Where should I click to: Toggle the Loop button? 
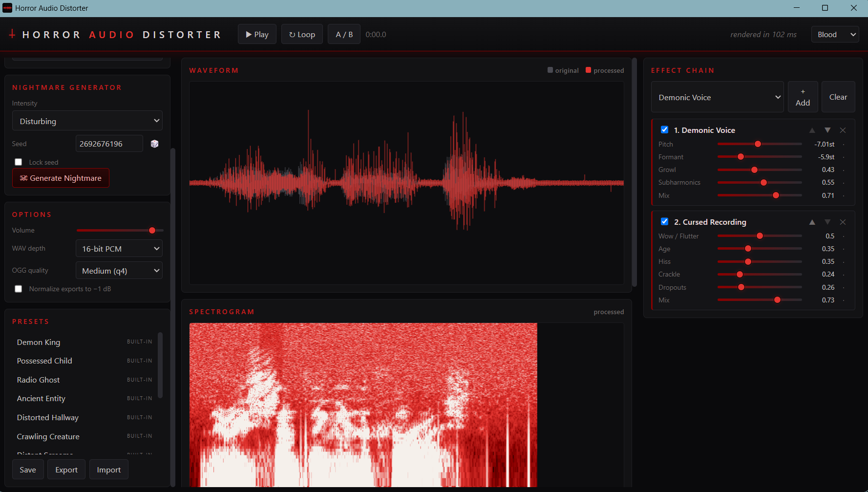[x=302, y=34]
